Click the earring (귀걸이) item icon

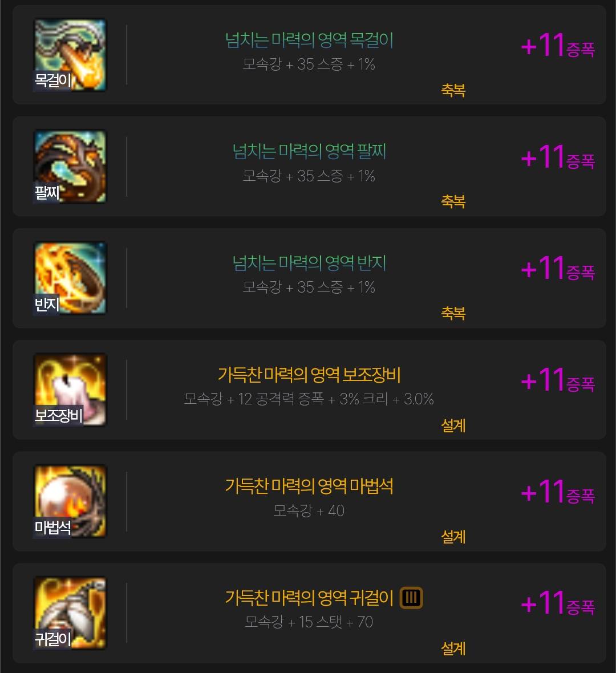[x=70, y=613]
